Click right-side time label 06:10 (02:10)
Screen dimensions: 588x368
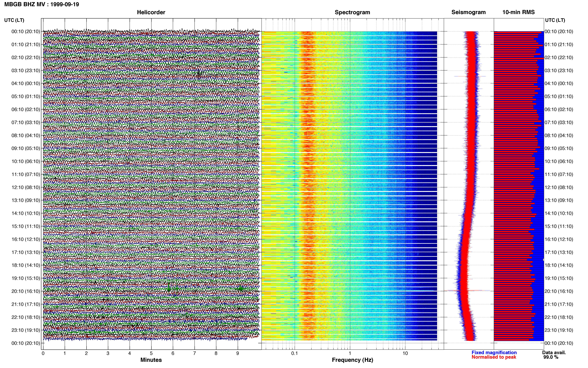pyautogui.click(x=559, y=109)
